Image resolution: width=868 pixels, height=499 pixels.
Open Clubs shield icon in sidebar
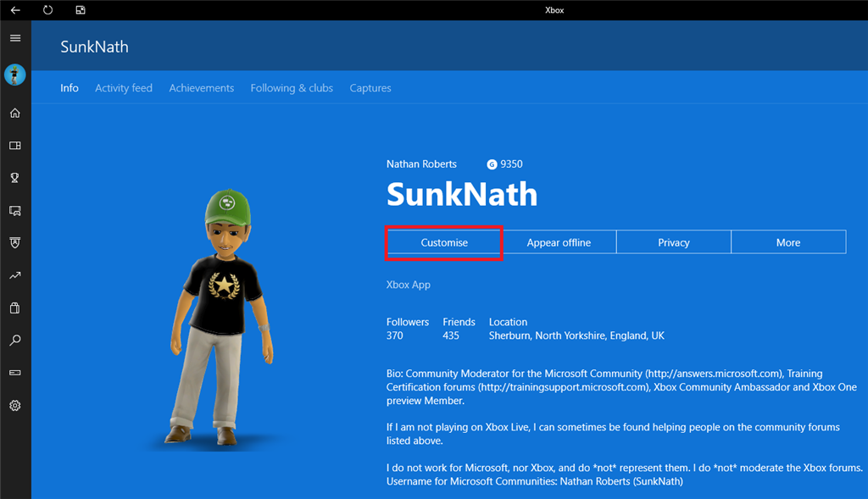15,243
